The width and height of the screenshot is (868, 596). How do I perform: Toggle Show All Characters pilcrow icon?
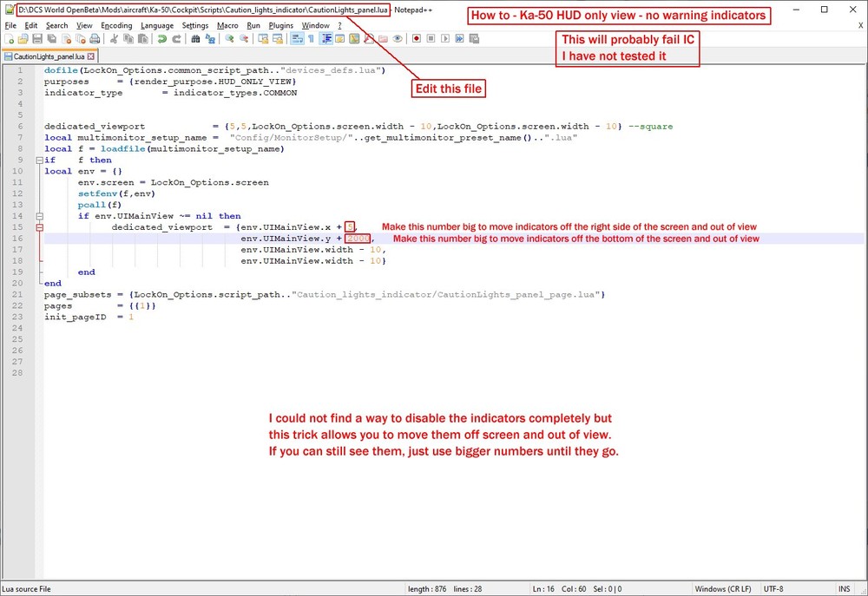[311, 39]
